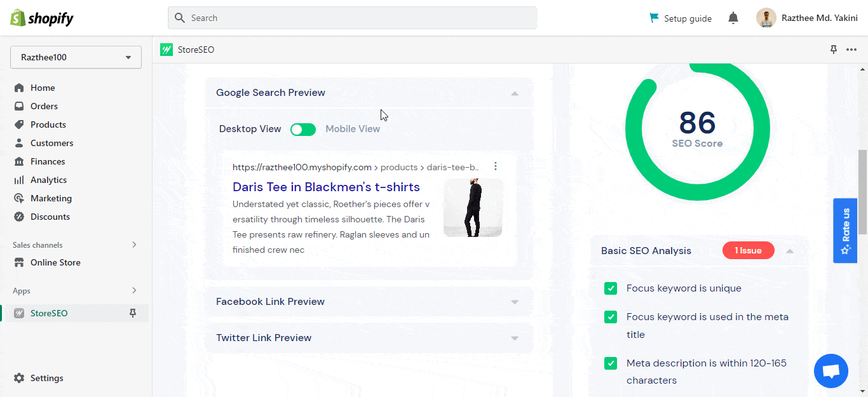
Task: Open Products in the sidebar
Action: pos(48,124)
